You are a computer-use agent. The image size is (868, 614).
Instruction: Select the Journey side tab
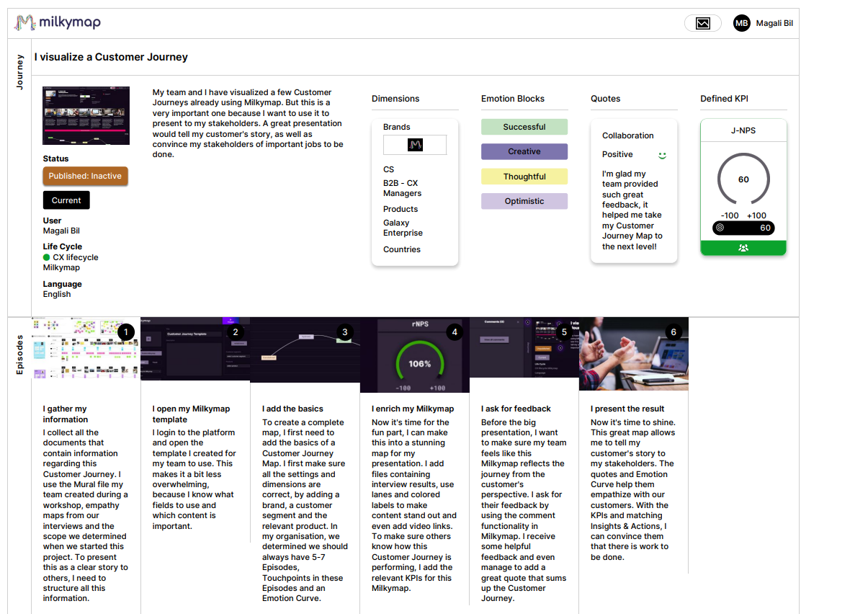[19, 72]
